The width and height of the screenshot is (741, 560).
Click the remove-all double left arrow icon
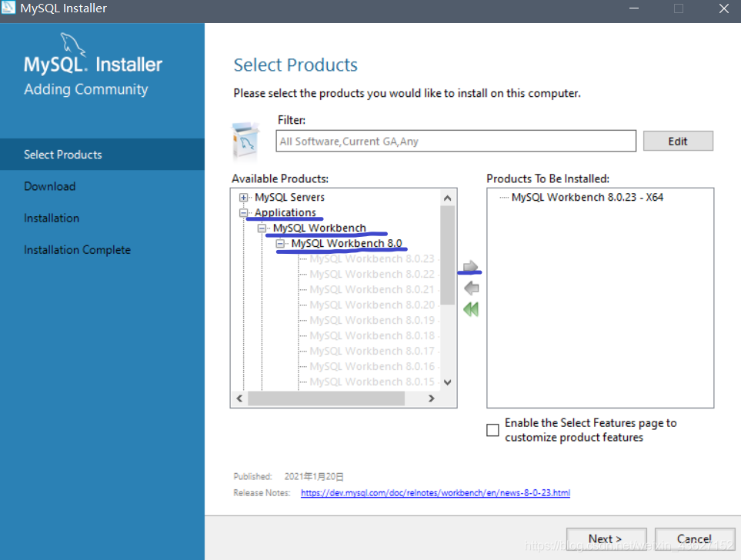tap(471, 309)
